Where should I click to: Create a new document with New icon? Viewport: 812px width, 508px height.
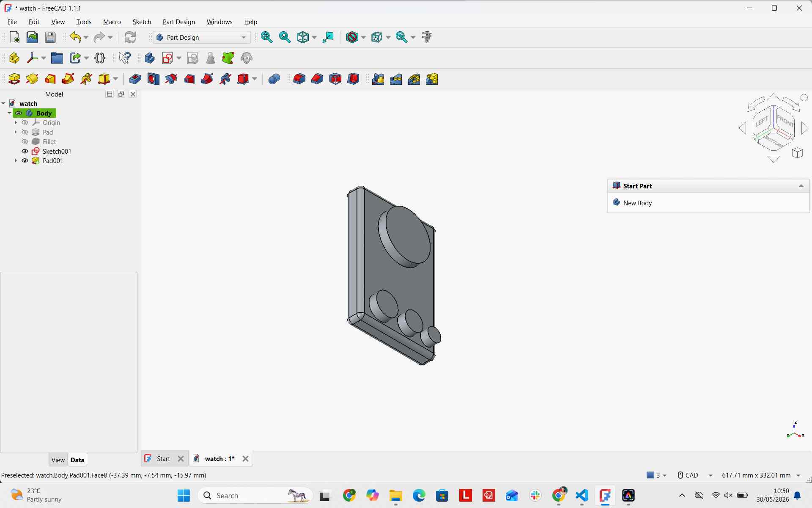pos(14,37)
